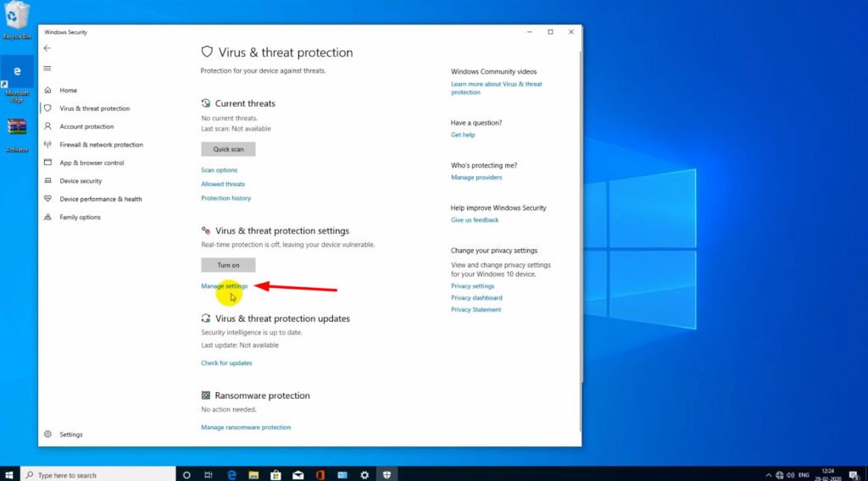Image resolution: width=868 pixels, height=481 pixels.
Task: Click Give us feedback link
Action: [x=475, y=220]
